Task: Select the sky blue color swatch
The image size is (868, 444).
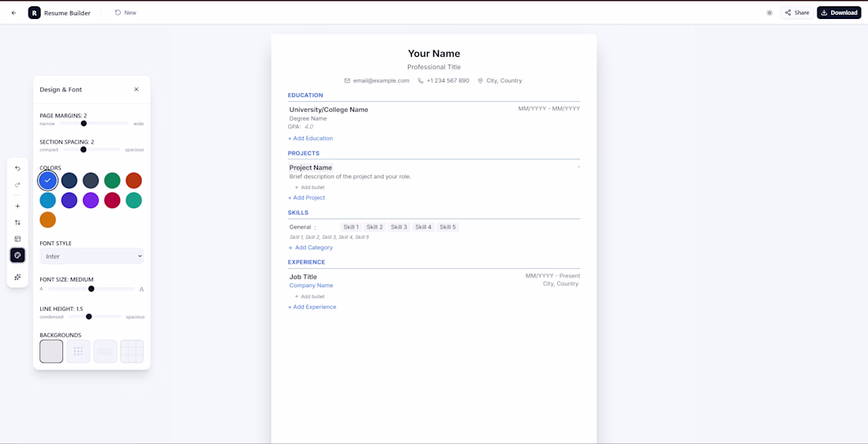Action: tap(48, 200)
